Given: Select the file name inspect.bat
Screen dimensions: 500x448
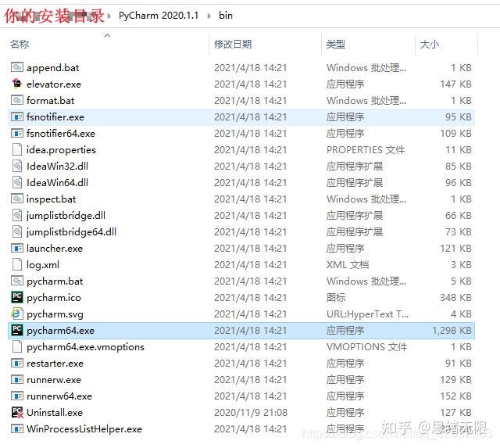Looking at the screenshot, I should click(x=52, y=199).
